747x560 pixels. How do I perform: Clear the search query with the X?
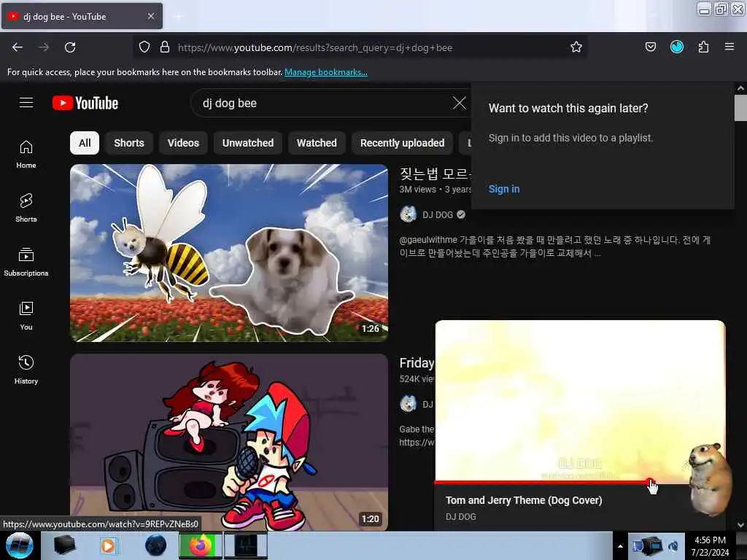point(460,103)
